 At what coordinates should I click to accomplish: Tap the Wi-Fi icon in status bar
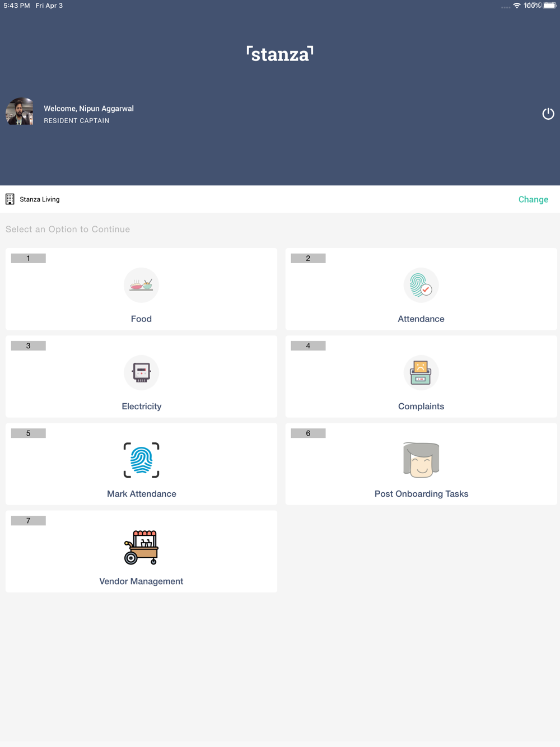point(517,6)
